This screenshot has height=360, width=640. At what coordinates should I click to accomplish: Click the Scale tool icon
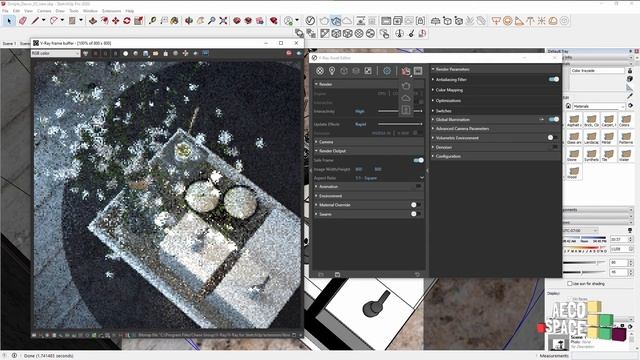(x=138, y=20)
